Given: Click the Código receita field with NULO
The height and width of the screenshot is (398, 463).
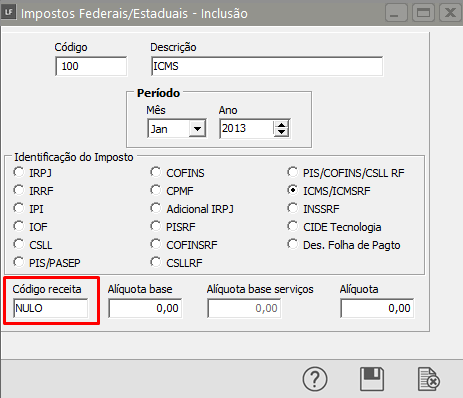Looking at the screenshot, I should pos(51,308).
